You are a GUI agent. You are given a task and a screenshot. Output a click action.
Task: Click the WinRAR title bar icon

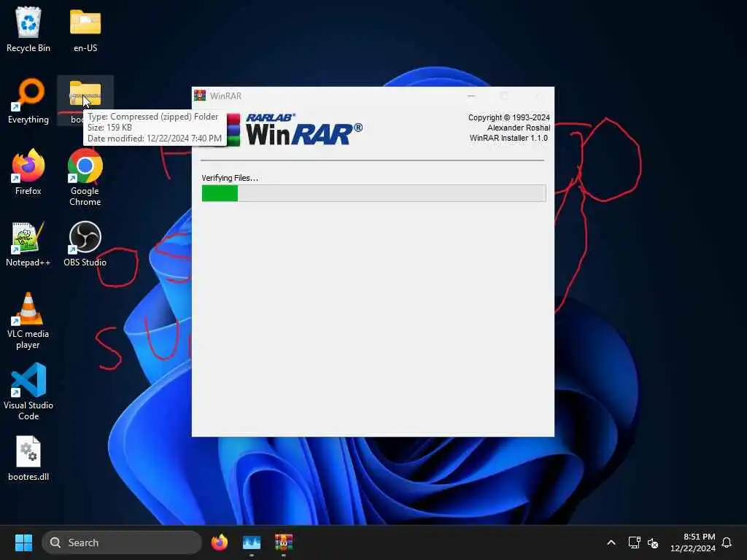(x=200, y=96)
